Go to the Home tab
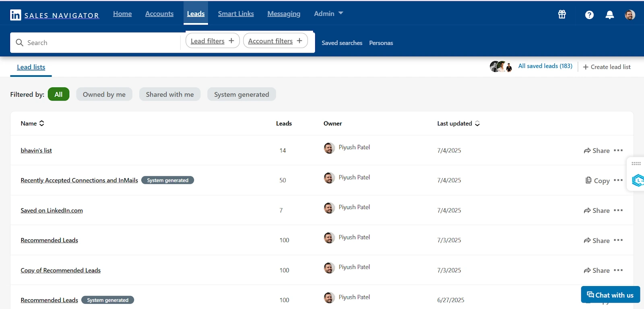Screen dimensions: 644x309 pyautogui.click(x=122, y=14)
